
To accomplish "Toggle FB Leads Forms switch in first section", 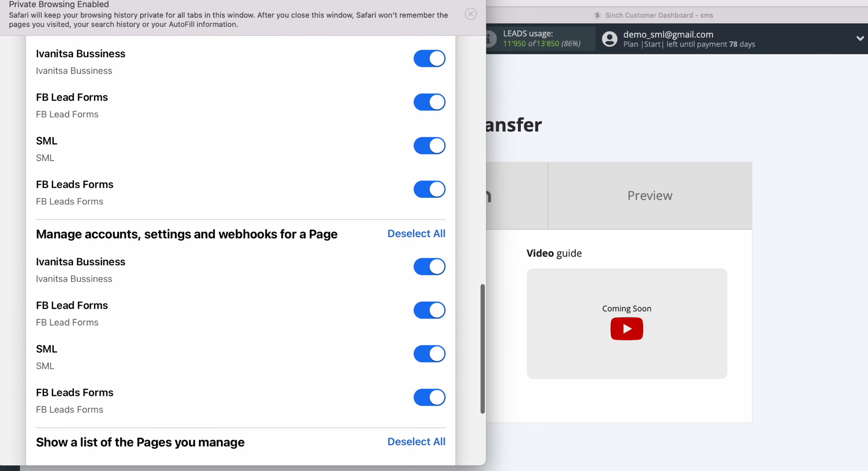I will 429,189.
